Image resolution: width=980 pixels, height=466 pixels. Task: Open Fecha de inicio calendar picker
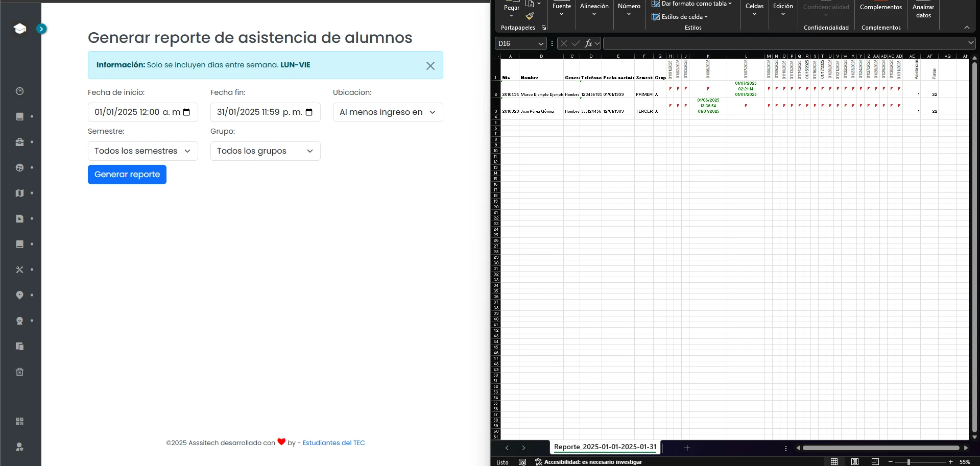[x=186, y=112]
